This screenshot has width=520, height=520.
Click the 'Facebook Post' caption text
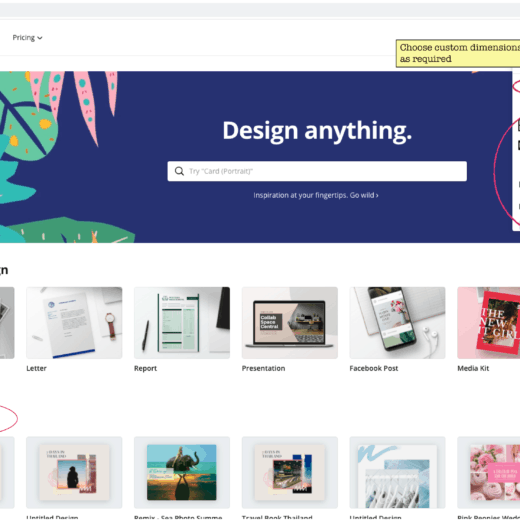pyautogui.click(x=374, y=368)
